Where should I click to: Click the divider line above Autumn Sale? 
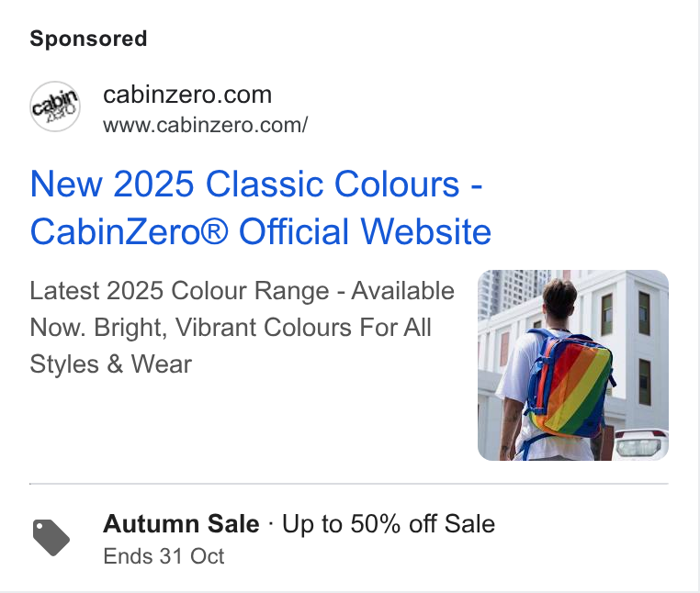pos(349,483)
